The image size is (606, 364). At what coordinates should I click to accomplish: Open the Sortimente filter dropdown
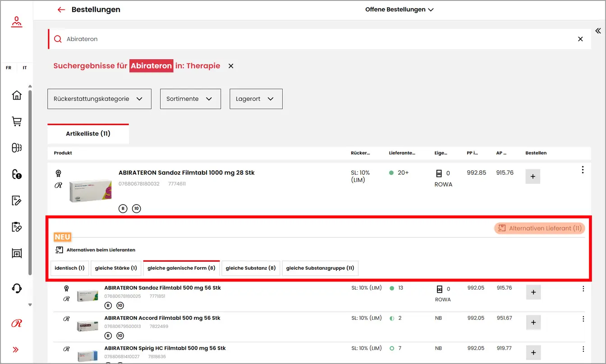click(x=190, y=99)
